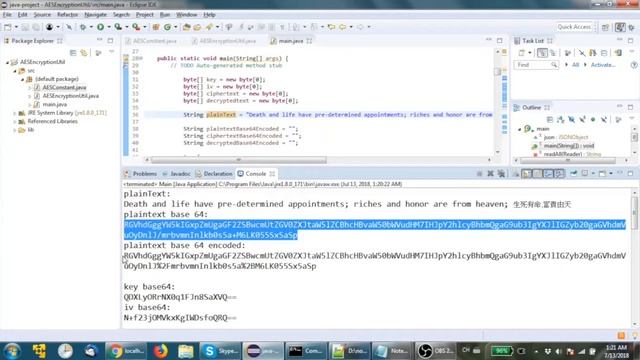
Task: Click the Categorized view icon in Task List
Action: [x=542, y=53]
